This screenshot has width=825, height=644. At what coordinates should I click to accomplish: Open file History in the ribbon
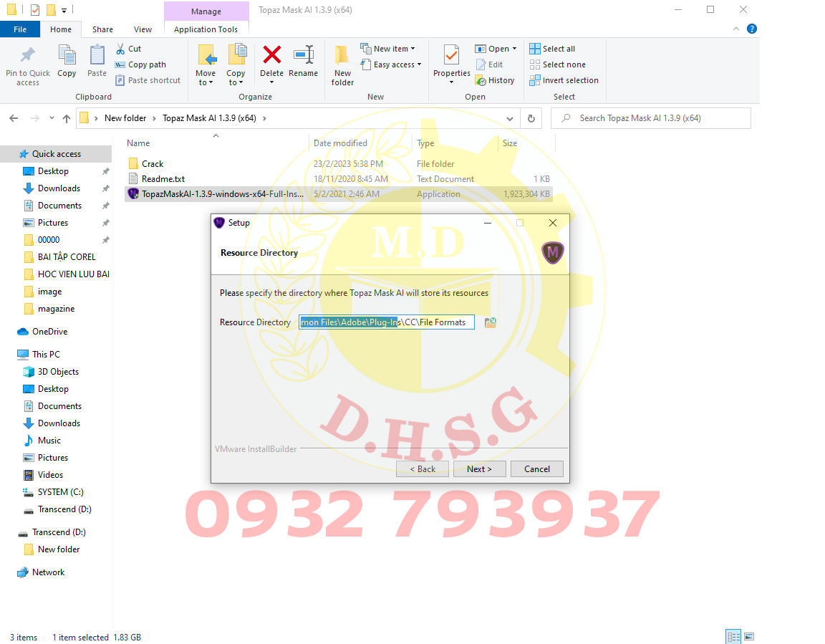click(x=495, y=80)
